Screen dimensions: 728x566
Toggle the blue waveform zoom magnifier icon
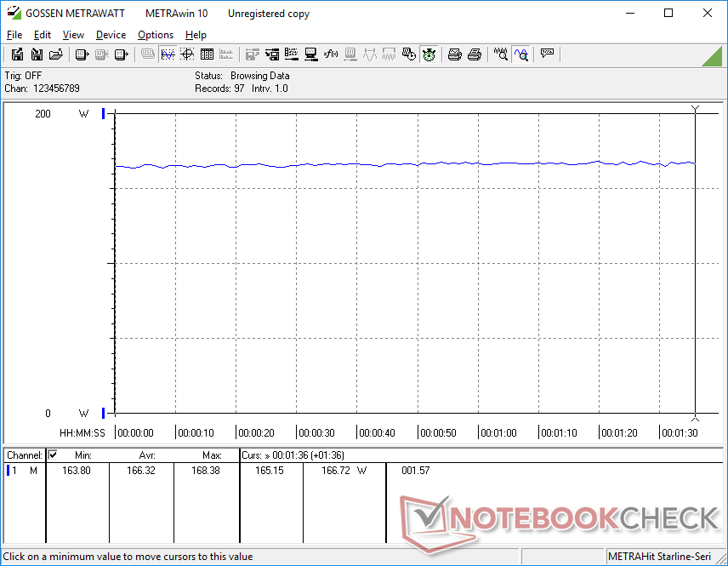[x=521, y=54]
